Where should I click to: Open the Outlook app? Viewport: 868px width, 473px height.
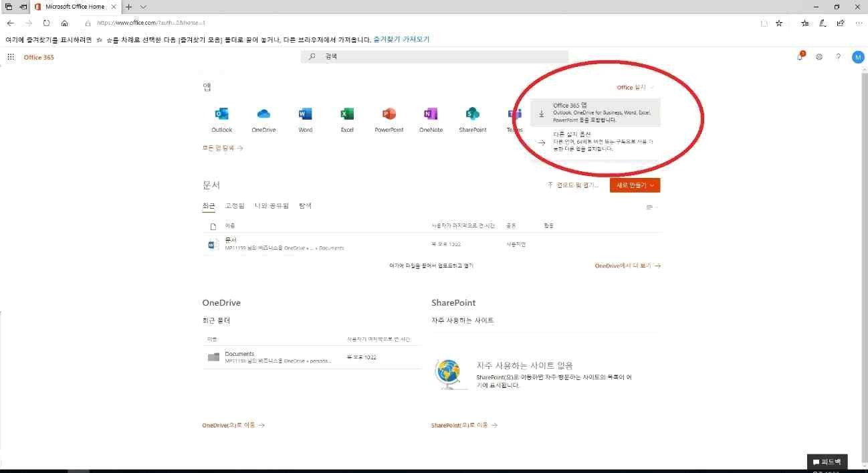pyautogui.click(x=221, y=120)
